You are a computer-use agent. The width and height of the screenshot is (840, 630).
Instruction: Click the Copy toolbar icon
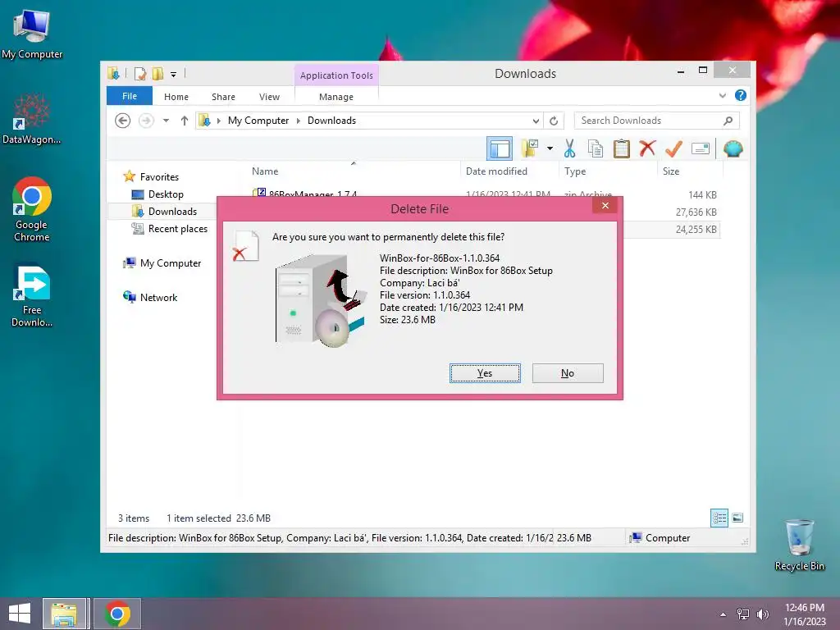(x=596, y=148)
